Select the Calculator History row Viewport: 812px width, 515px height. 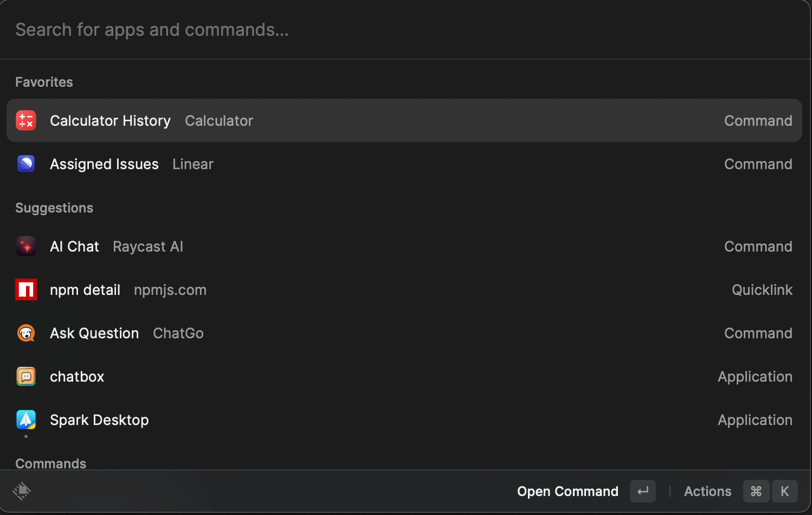tap(404, 120)
